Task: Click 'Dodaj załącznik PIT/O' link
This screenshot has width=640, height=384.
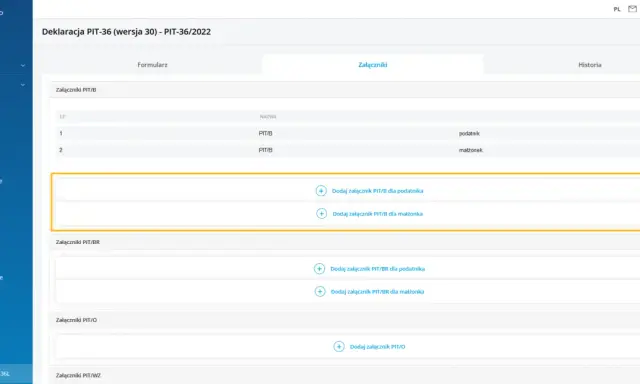Action: pos(378,346)
